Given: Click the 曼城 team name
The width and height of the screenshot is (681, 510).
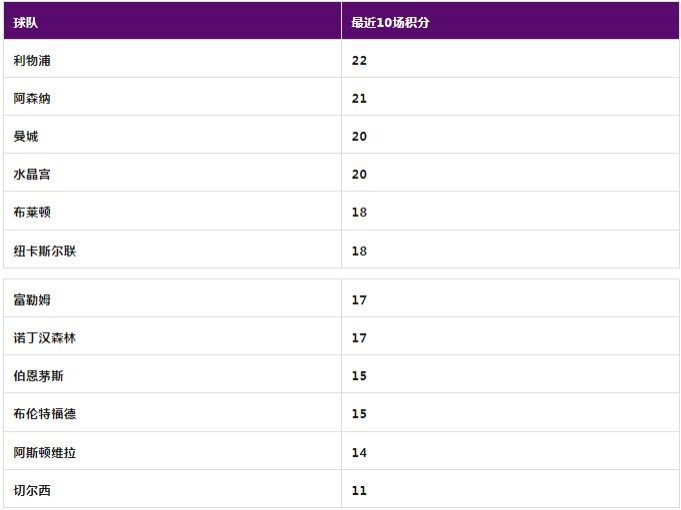Looking at the screenshot, I should coord(26,136).
